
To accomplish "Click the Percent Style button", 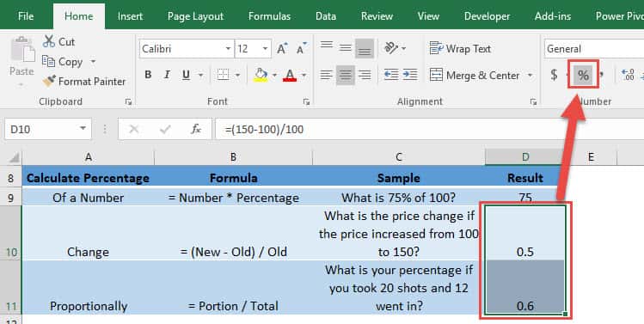I will tap(583, 75).
